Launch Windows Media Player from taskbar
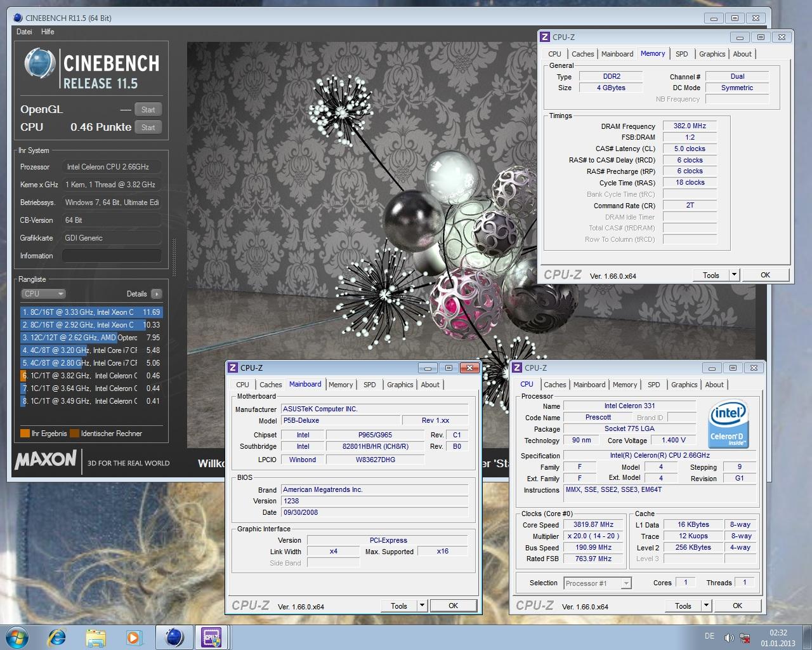The height and width of the screenshot is (650, 812). (134, 637)
